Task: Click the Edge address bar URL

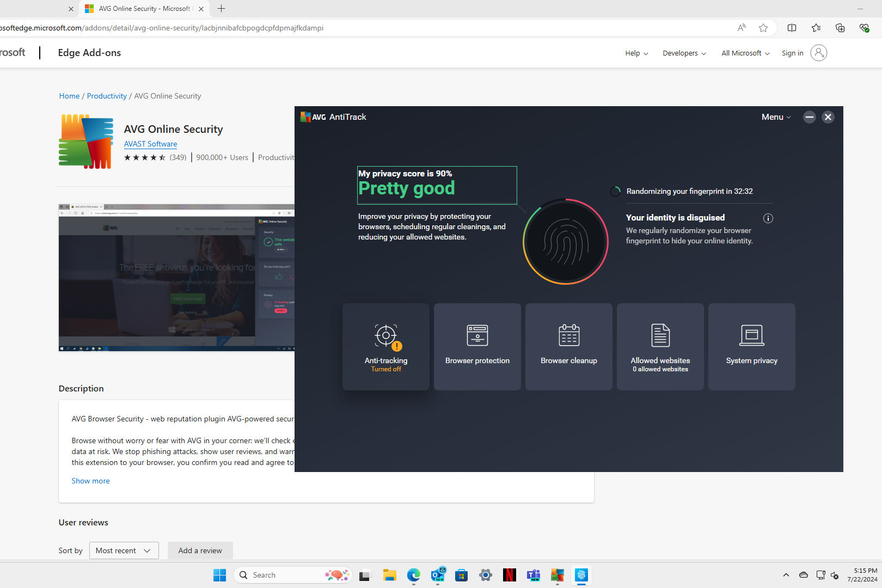Action: [162, 28]
